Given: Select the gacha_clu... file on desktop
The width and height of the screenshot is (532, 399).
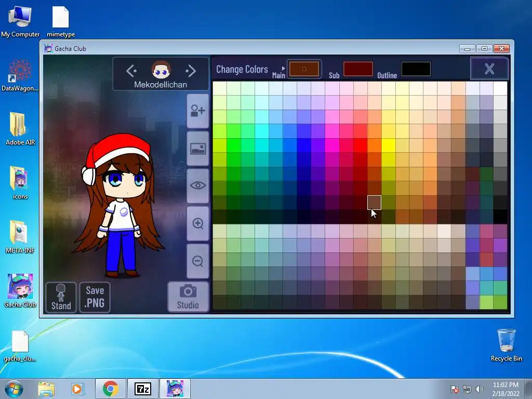Looking at the screenshot, I should tap(20, 346).
